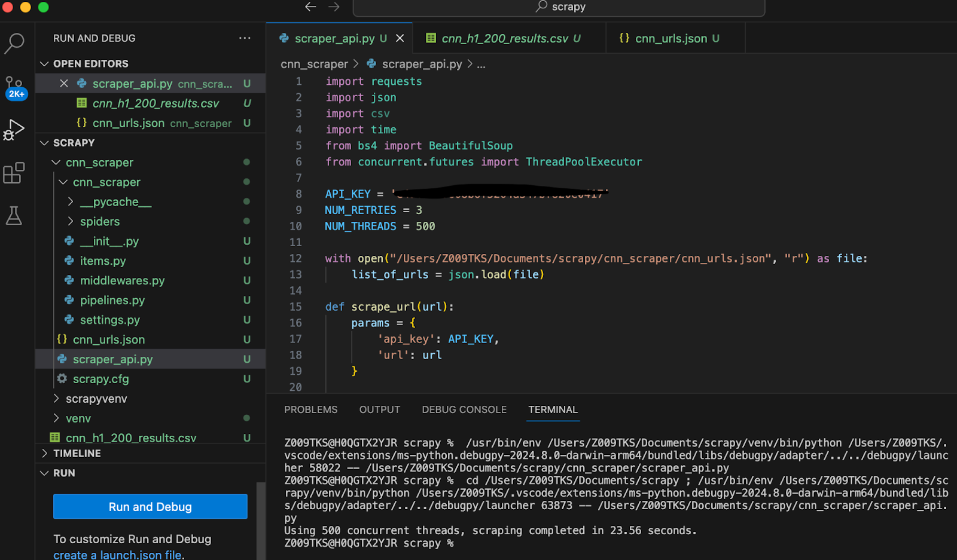957x560 pixels.
Task: Open pipelines.py in the explorer
Action: point(151,301)
